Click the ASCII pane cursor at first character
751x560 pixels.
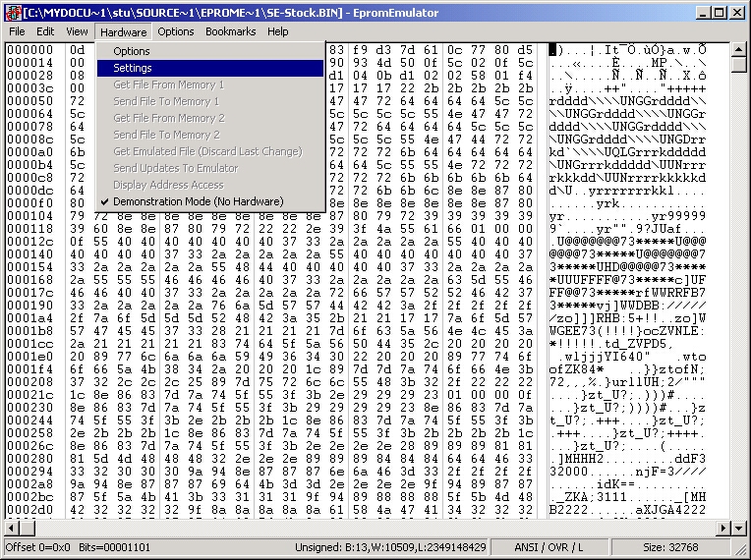point(552,50)
